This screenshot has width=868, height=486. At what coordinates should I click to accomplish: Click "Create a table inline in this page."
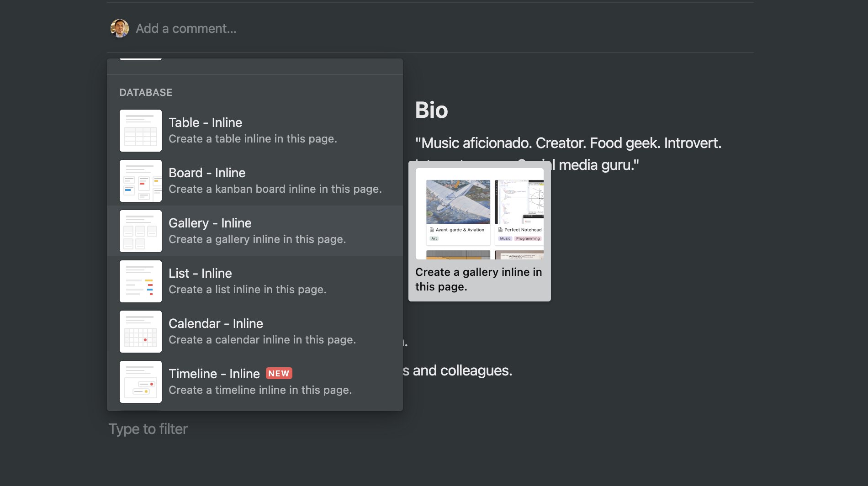253,139
